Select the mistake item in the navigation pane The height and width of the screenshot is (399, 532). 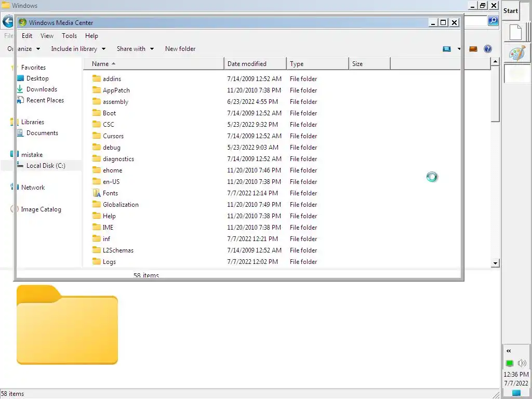tap(32, 154)
